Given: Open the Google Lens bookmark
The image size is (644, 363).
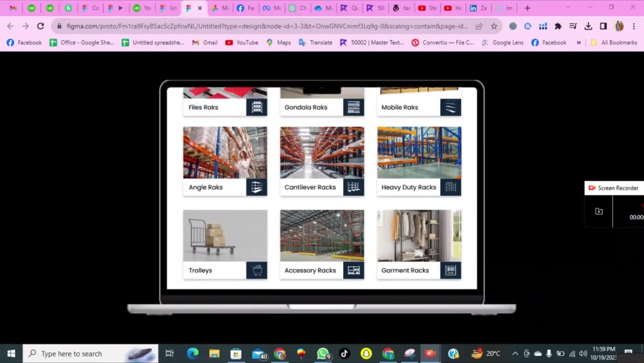Looking at the screenshot, I should point(503,43).
